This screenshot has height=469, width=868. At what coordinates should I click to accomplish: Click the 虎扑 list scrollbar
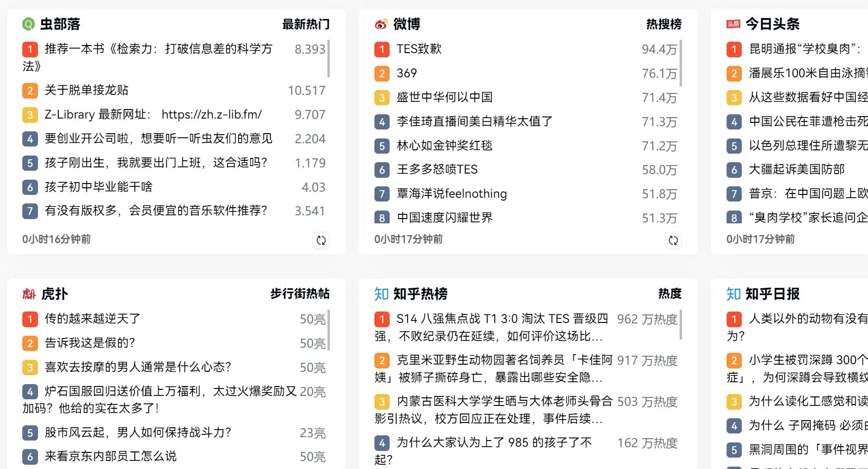328,330
